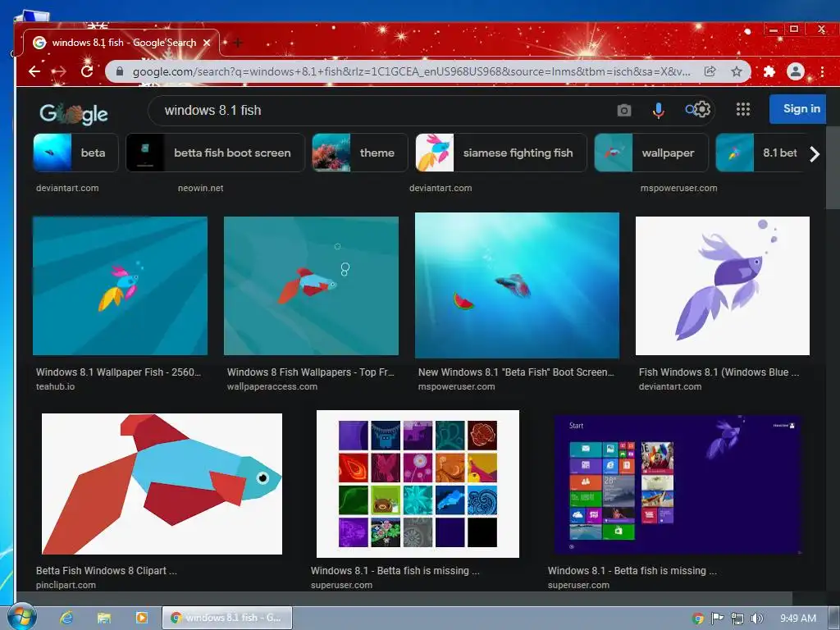Viewport: 840px width, 630px height.
Task: Click the teahub.io source link
Action: tap(55, 386)
